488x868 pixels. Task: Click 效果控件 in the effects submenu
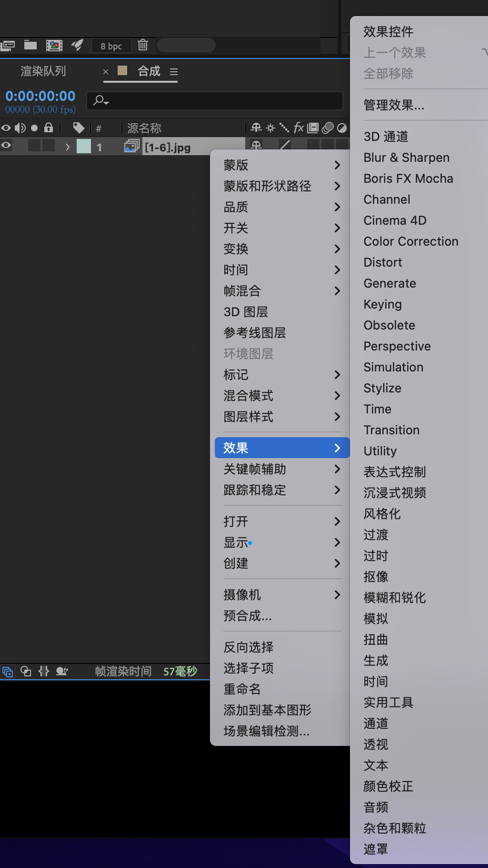420,32
